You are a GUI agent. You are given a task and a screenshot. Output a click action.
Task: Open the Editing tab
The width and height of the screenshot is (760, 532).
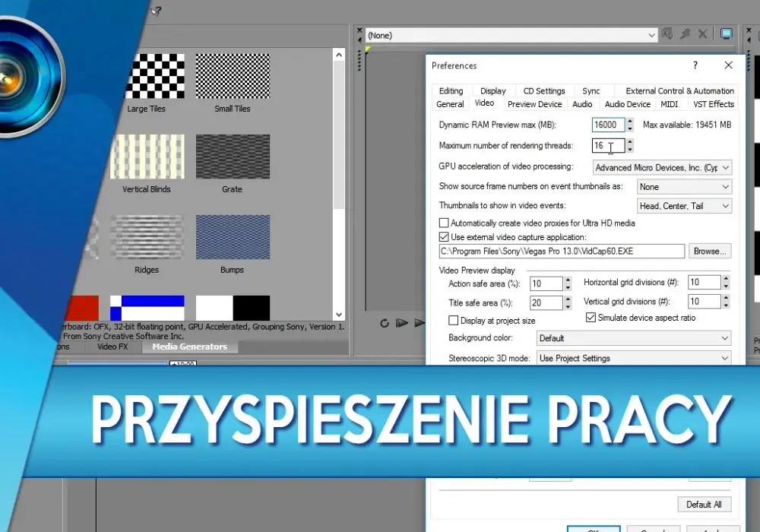click(451, 90)
